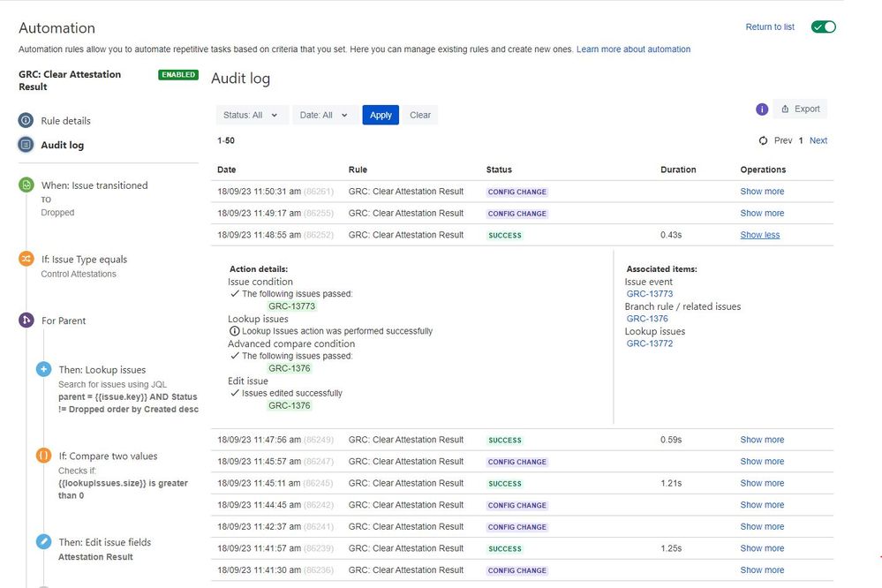Viewport: 882px width, 588px height.
Task: Select the Then: Lookup issues step
Action: tap(102, 370)
